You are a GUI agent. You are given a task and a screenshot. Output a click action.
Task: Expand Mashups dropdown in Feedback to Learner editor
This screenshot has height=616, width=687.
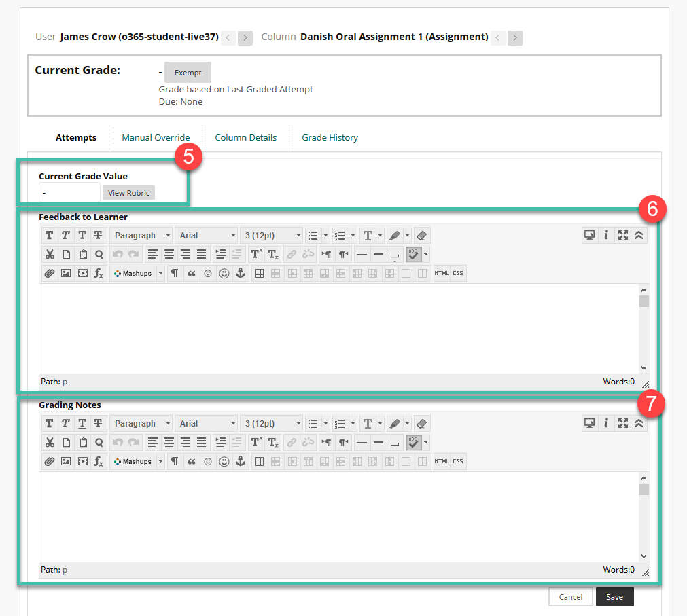click(x=161, y=273)
